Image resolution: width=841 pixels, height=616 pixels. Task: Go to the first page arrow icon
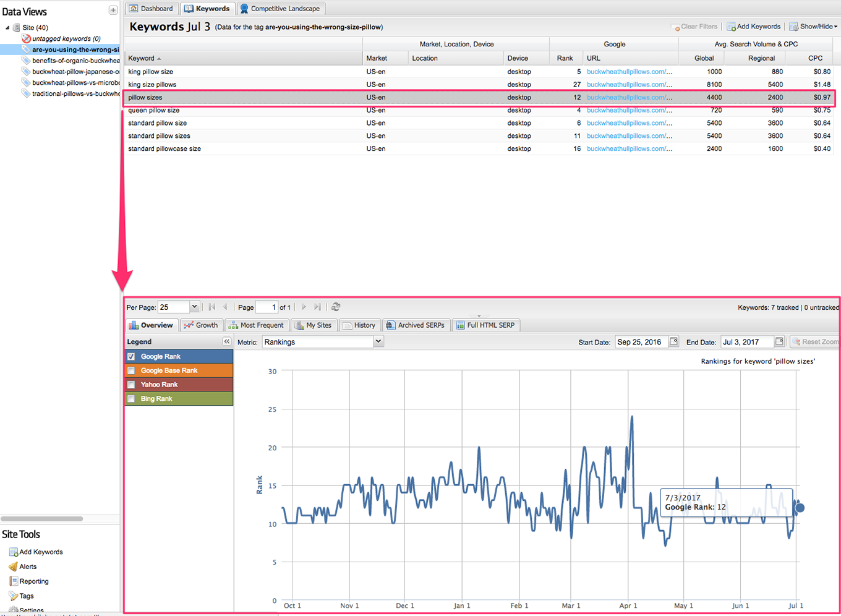(212, 307)
